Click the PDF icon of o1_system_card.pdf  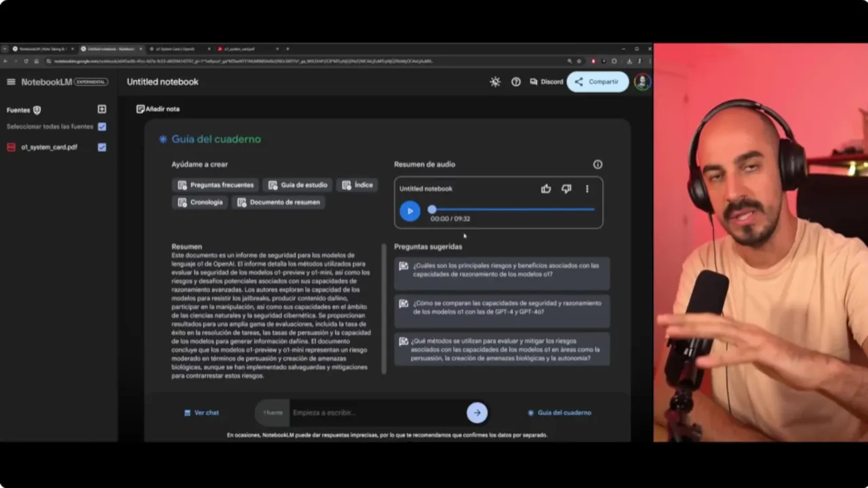click(11, 147)
